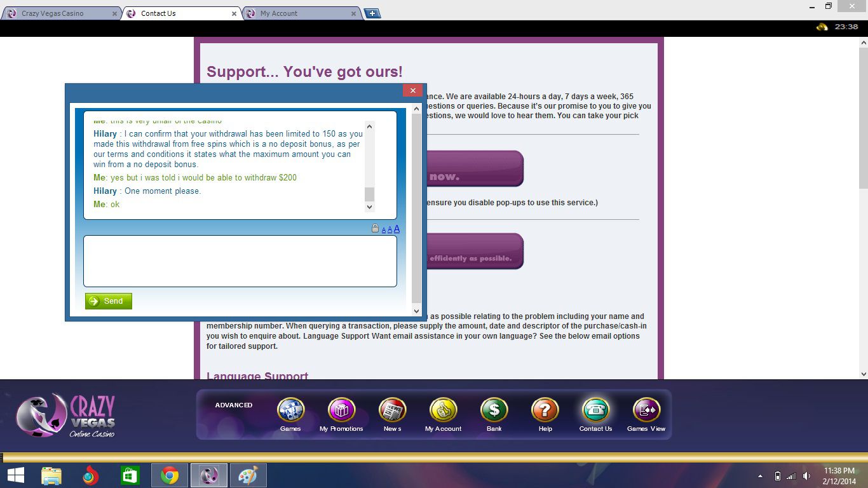Viewport: 868px width, 488px height.
Task: Click the chat transcript scrollbar thumb
Action: pyautogui.click(x=370, y=194)
